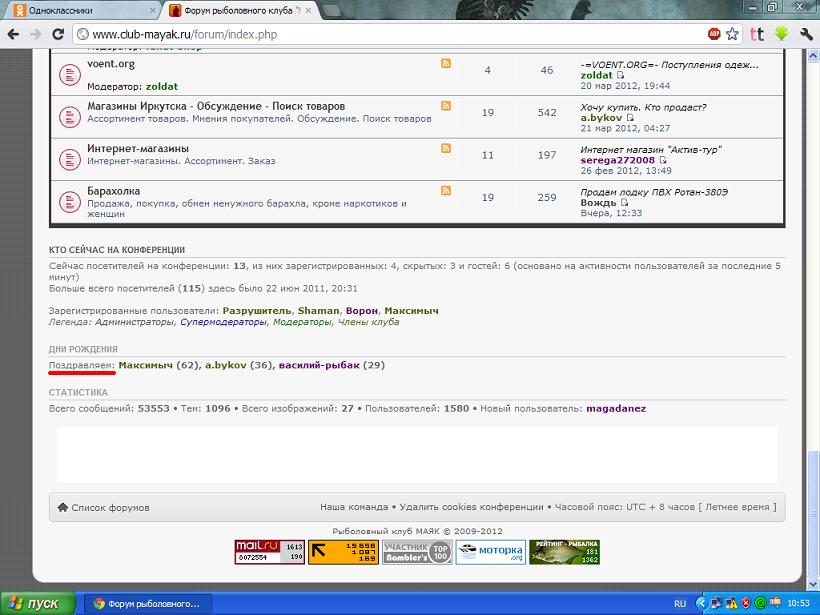Click the page scrollbar down arrow
Screen dimensions: 820x615
click(x=814, y=584)
